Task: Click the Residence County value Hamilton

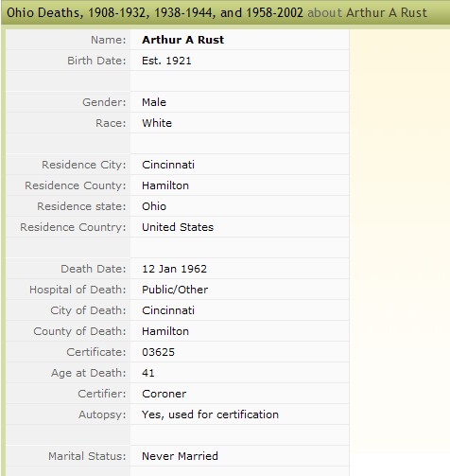Action: click(x=165, y=185)
